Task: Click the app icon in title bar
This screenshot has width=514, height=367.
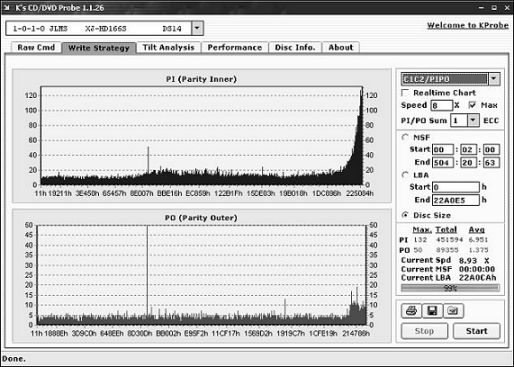Action: pyautogui.click(x=7, y=7)
